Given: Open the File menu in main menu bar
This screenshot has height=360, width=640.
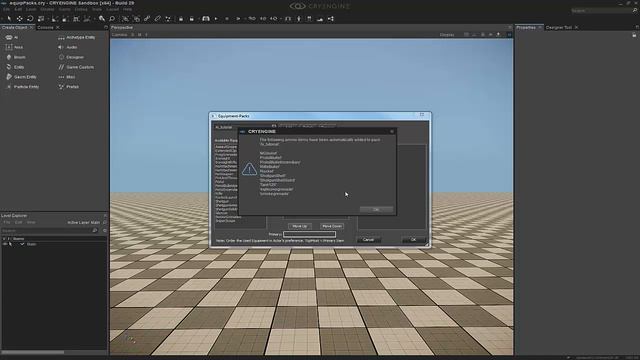Looking at the screenshot, I should pyautogui.click(x=7, y=9).
